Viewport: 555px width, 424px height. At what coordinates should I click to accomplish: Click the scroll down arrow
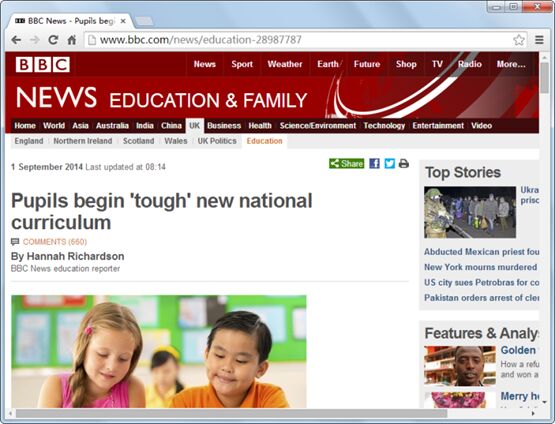pos(544,402)
